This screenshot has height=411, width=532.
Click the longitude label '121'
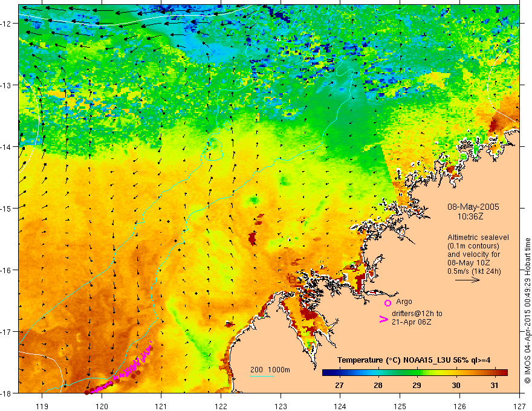tap(161, 406)
